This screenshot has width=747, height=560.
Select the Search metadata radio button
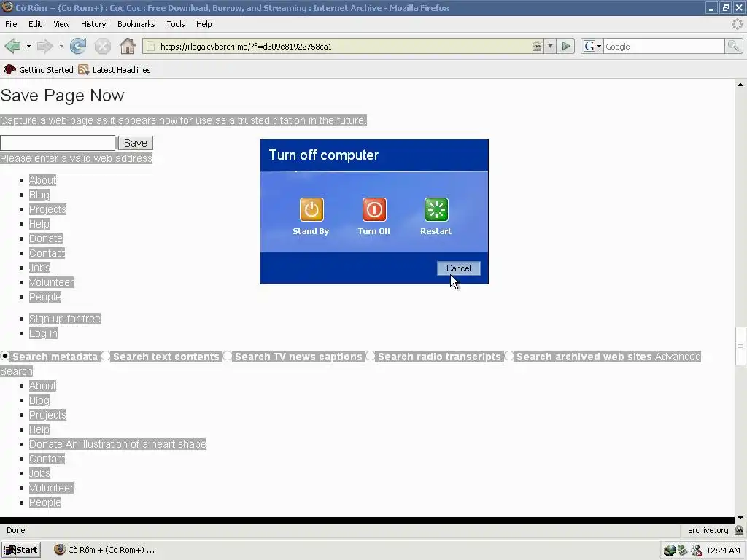[5, 356]
